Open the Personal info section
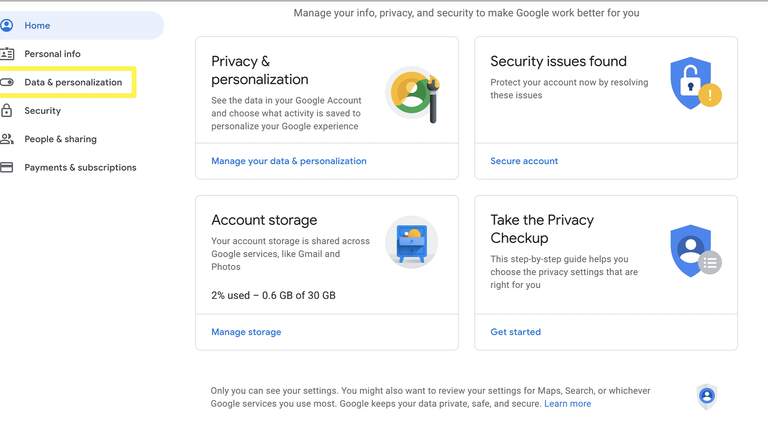768x432 pixels. 52,54
